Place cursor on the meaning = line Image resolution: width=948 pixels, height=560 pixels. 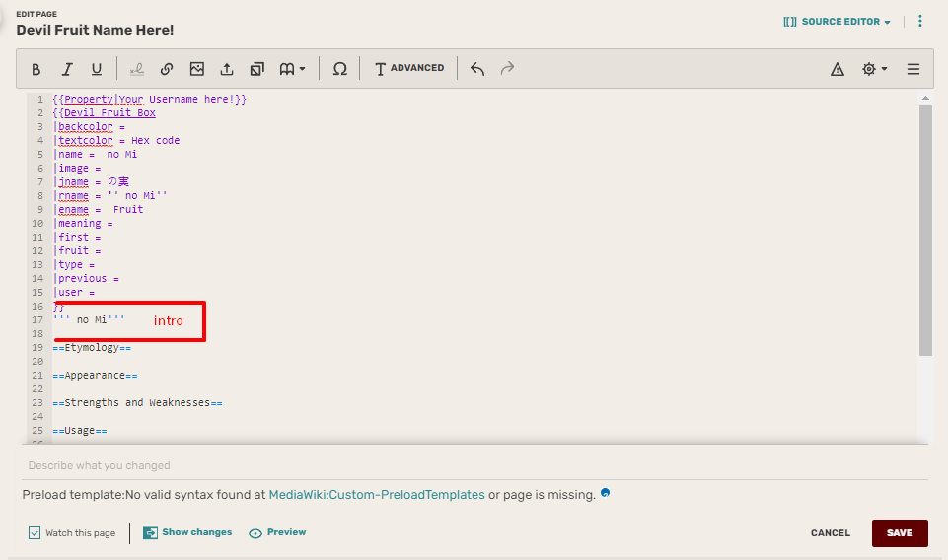click(x=83, y=224)
